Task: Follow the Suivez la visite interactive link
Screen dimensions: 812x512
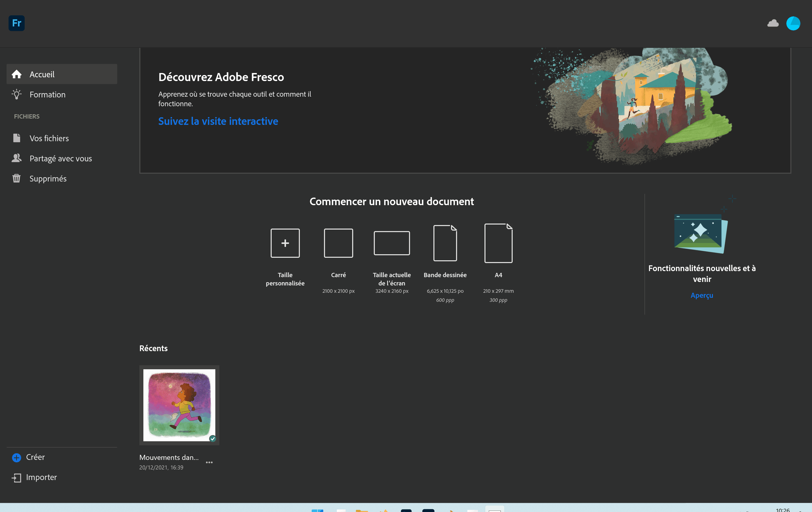Action: (x=218, y=121)
